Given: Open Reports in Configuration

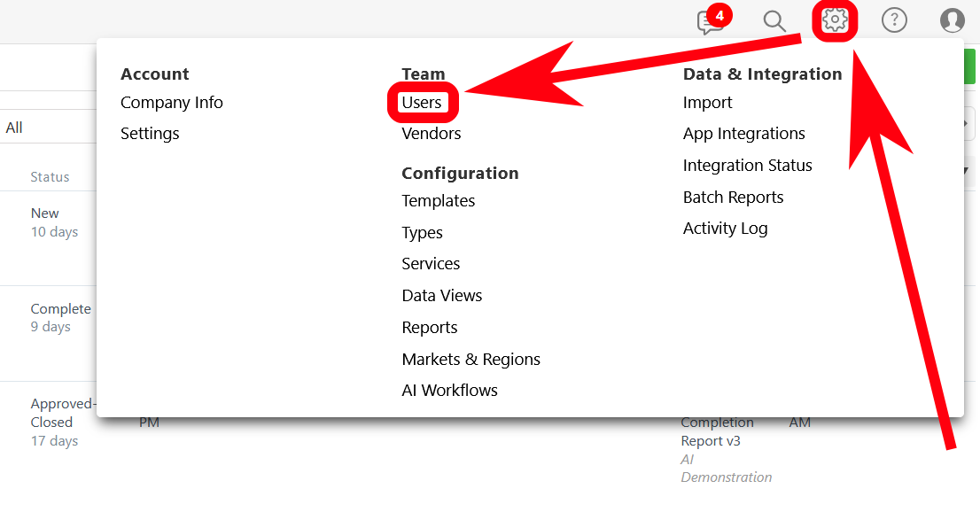Looking at the screenshot, I should click(x=430, y=328).
